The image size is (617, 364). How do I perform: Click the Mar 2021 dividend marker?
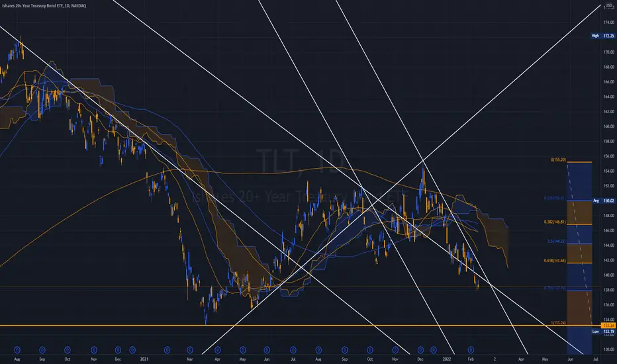(x=189, y=350)
